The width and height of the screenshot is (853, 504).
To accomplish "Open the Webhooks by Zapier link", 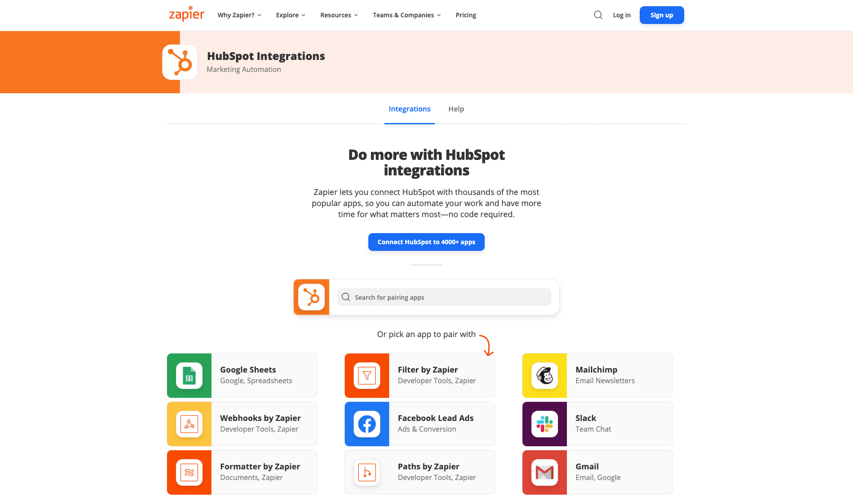I will [x=242, y=424].
